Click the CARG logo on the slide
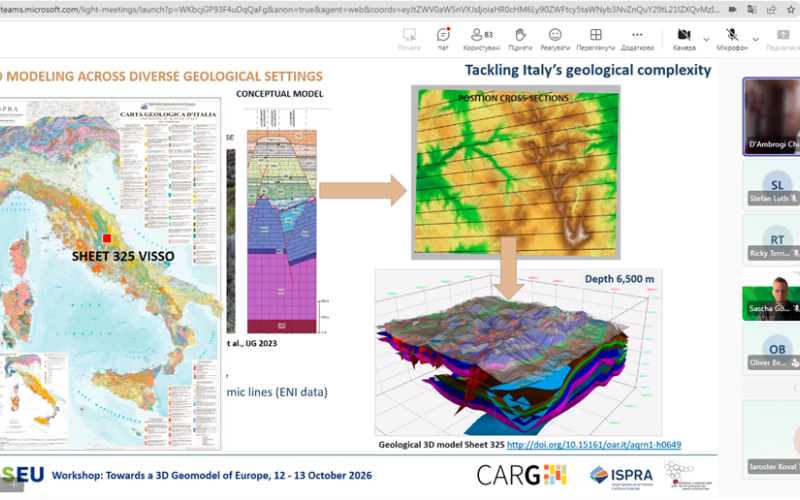Viewport: 800px width, 500px height. [521, 475]
